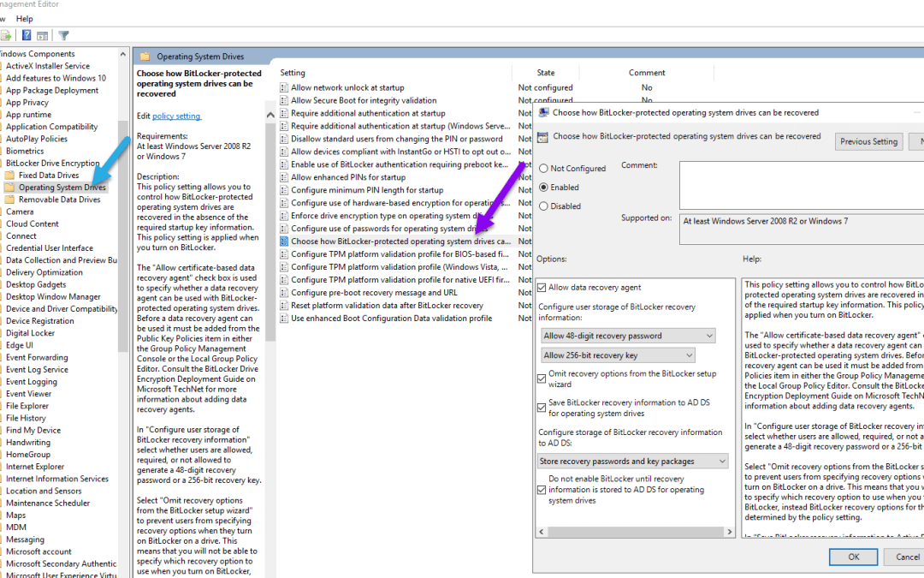Click policy icon beside Enable use of BitLocker authentication preboot
This screenshot has width=924, height=578.
(284, 164)
